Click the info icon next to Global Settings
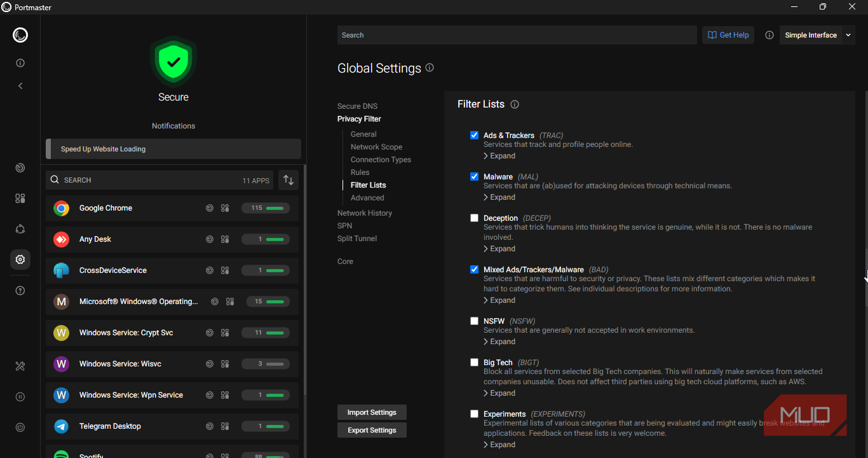This screenshot has width=868, height=458. 430,67
